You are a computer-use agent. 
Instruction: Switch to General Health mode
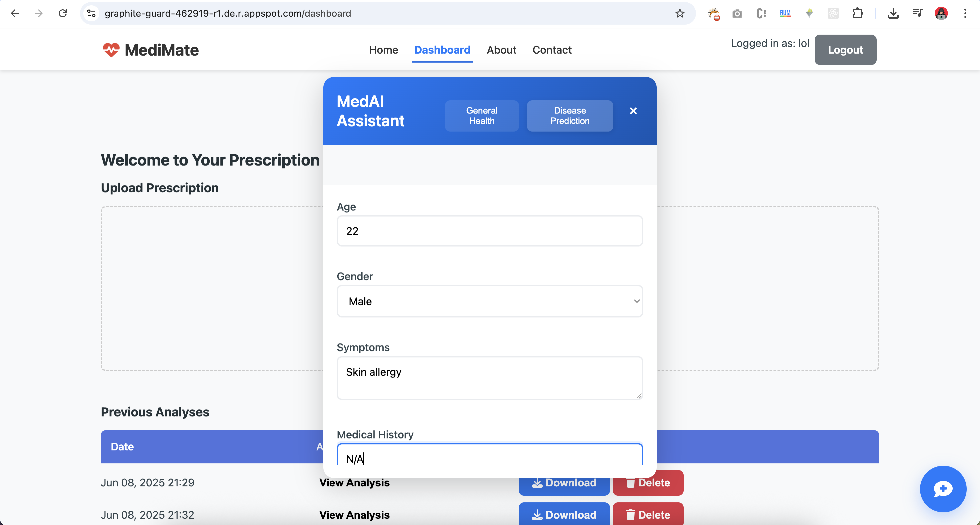[481, 116]
